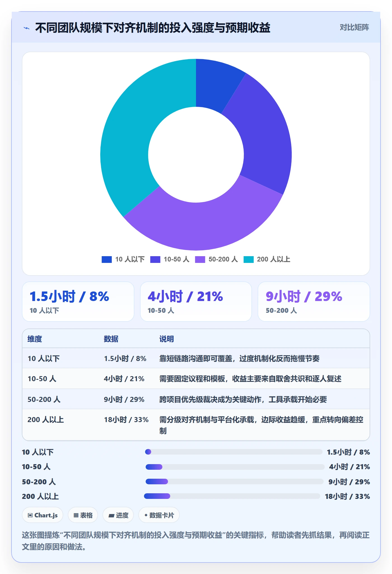Screen dimensions: 392x574
Task: Click the description starting with 靠短链路沟通
Action: click(239, 358)
